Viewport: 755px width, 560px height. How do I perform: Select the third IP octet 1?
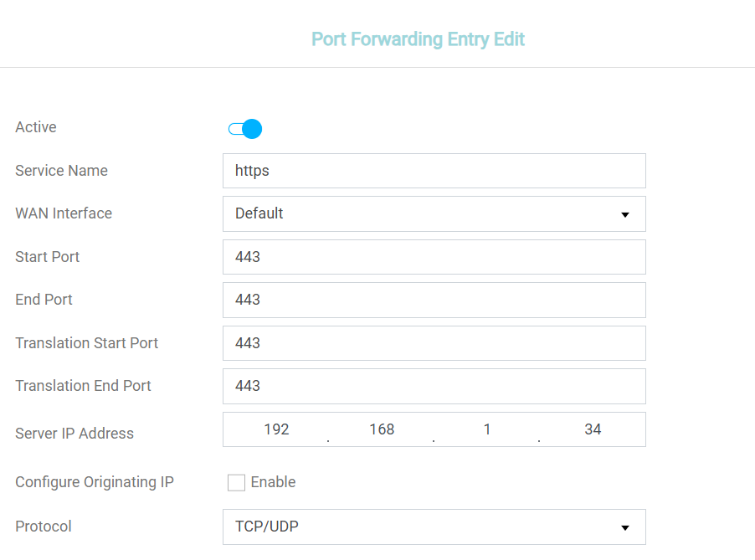[487, 429]
